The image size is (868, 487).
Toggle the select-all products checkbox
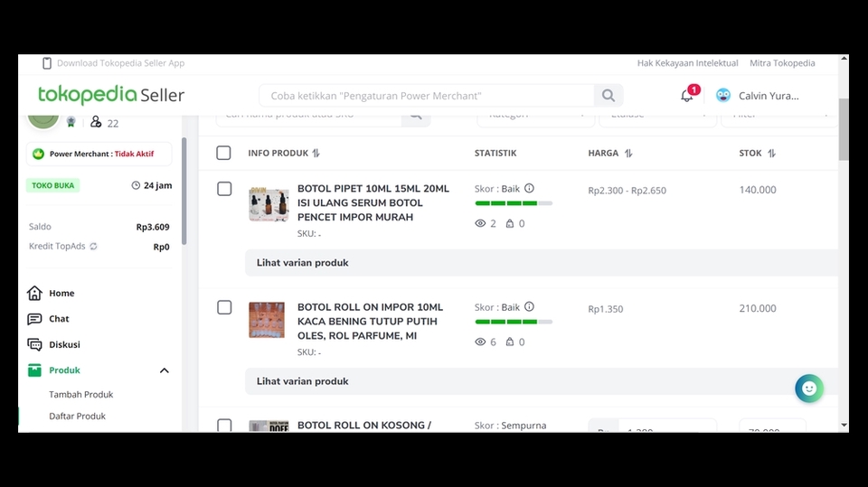point(223,153)
